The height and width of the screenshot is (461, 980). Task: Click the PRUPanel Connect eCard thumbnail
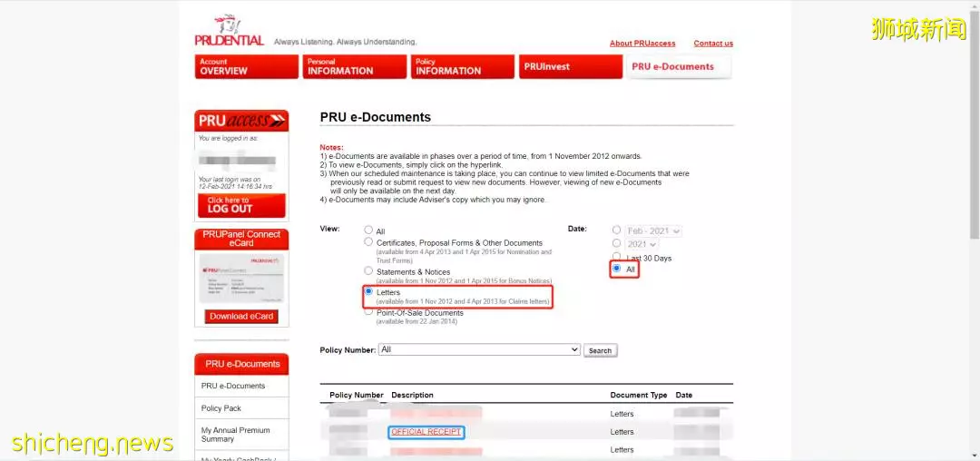click(x=241, y=279)
